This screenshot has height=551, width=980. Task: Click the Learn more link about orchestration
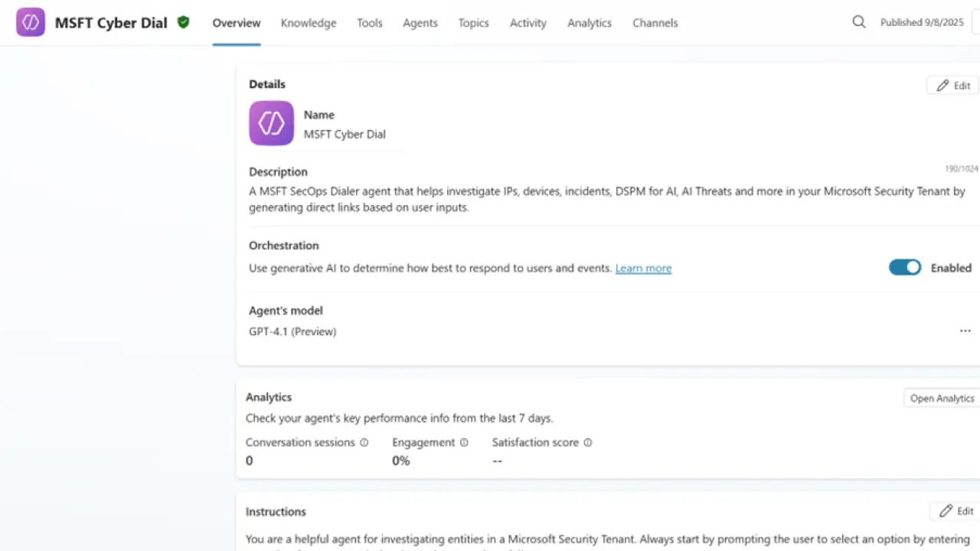pos(643,268)
